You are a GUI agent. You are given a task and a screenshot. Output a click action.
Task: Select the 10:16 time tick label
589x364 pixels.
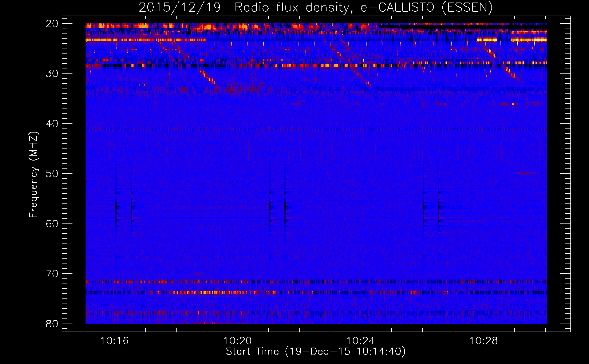click(x=115, y=341)
